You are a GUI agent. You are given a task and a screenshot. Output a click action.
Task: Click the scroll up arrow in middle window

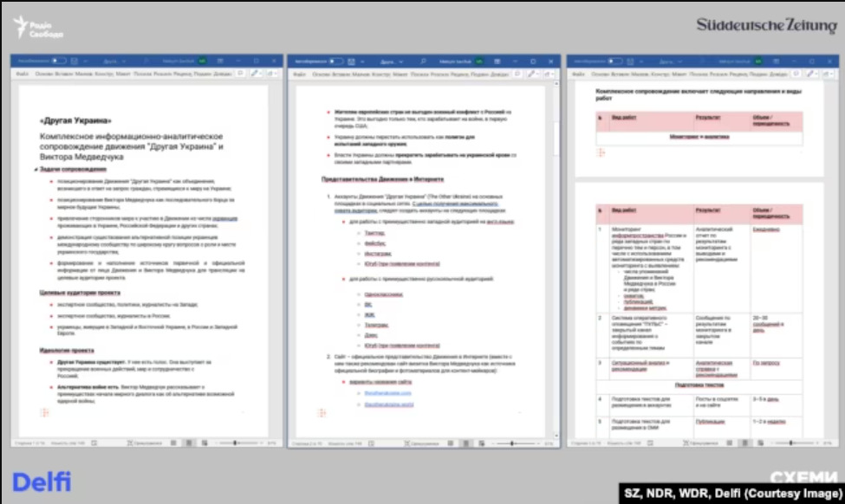(x=556, y=85)
